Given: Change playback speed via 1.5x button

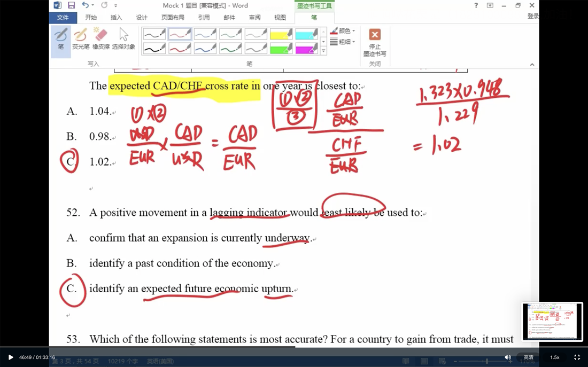Looking at the screenshot, I should pos(555,357).
